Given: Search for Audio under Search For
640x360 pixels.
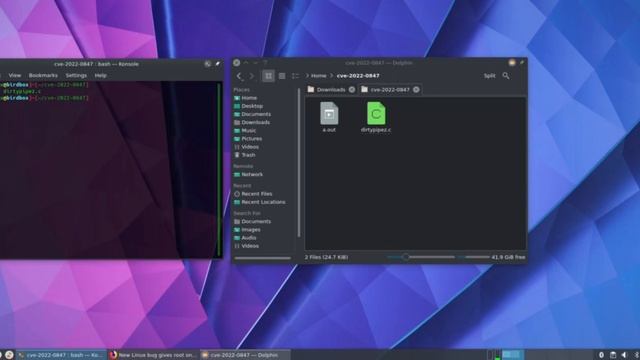Looking at the screenshot, I should click(x=249, y=238).
